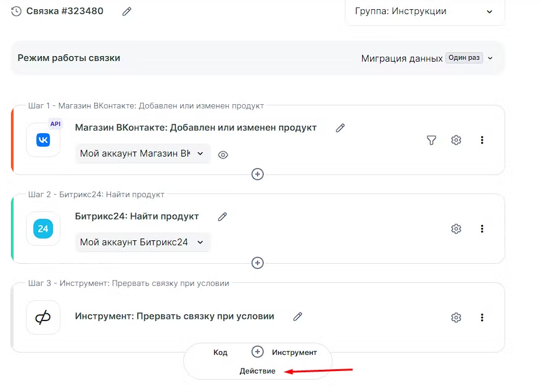
Task: Click the Код button
Action: 220,353
